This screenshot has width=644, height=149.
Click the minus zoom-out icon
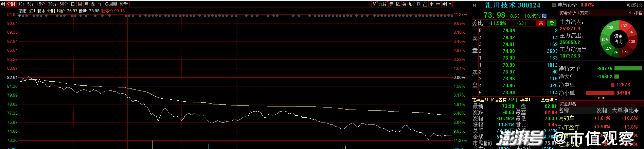(x=438, y=4)
